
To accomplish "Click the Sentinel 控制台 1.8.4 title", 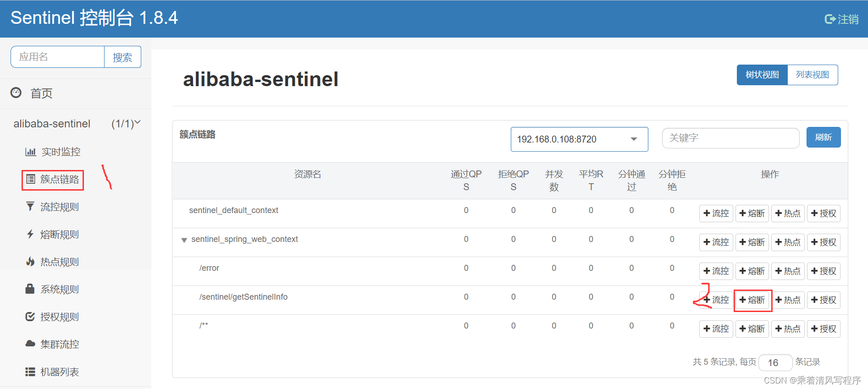I will [x=94, y=18].
